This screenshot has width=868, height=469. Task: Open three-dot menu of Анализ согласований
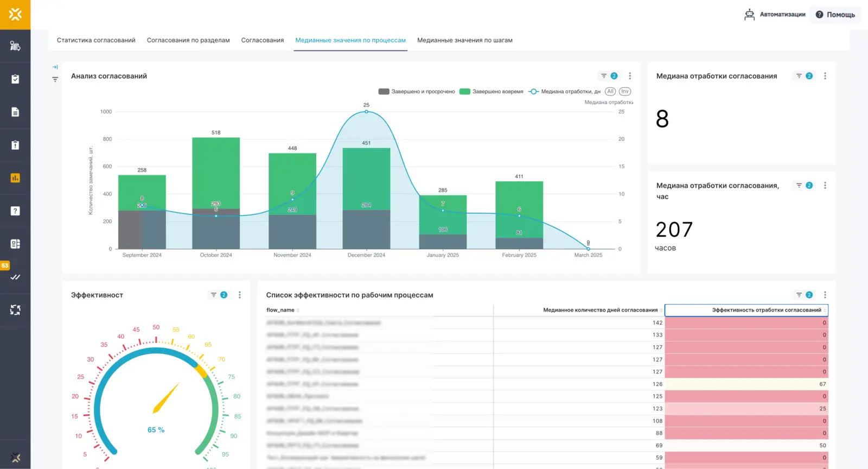click(x=629, y=76)
